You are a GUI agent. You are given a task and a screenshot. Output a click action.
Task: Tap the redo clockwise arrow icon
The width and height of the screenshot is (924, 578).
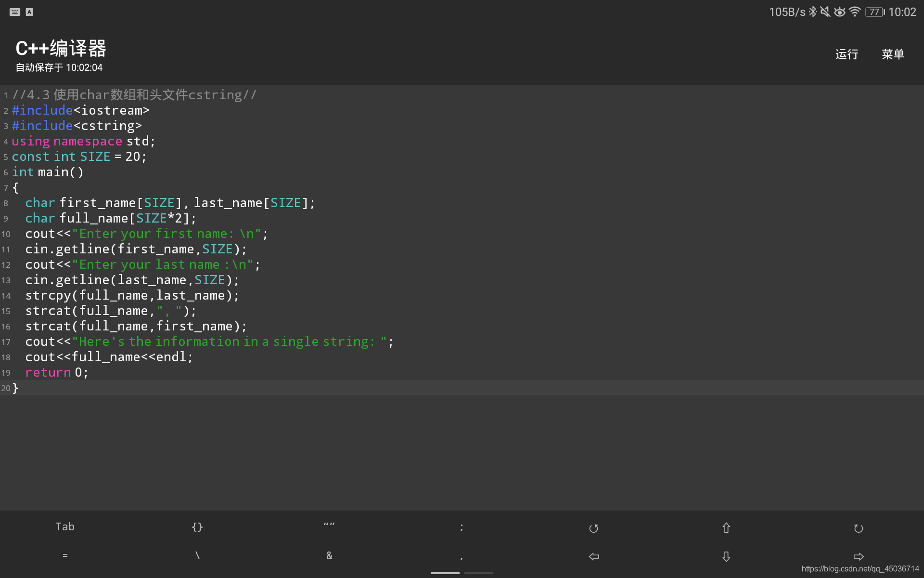(x=858, y=528)
